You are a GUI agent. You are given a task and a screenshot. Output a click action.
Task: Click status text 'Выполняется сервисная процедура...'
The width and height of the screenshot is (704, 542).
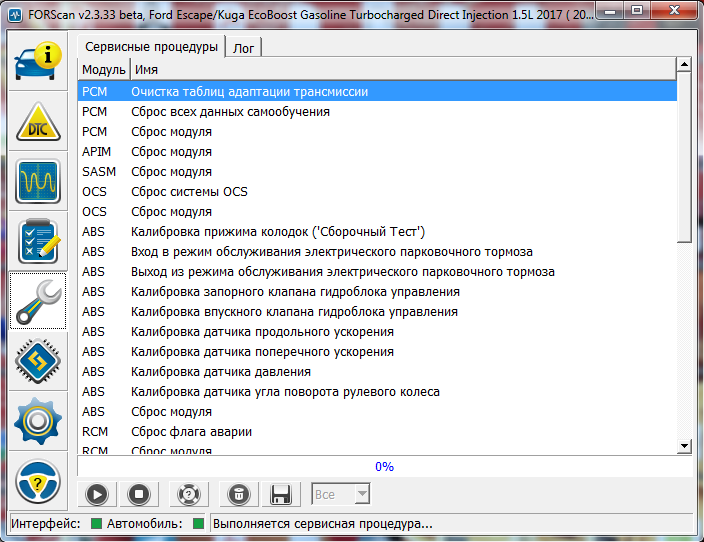coord(322,524)
